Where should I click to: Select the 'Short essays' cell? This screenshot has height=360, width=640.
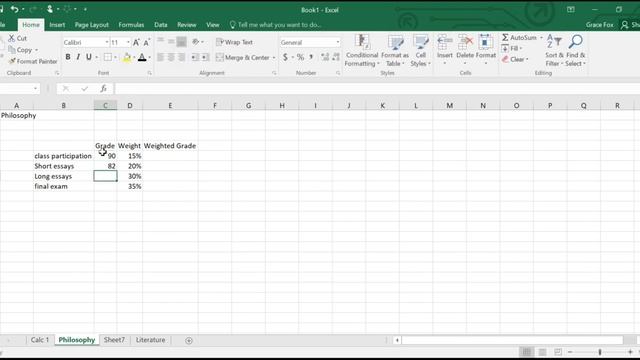(63, 166)
